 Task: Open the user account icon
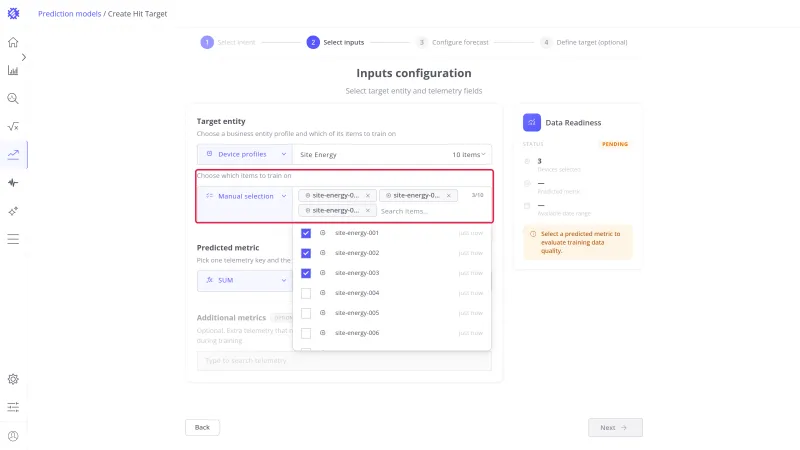pyautogui.click(x=13, y=436)
